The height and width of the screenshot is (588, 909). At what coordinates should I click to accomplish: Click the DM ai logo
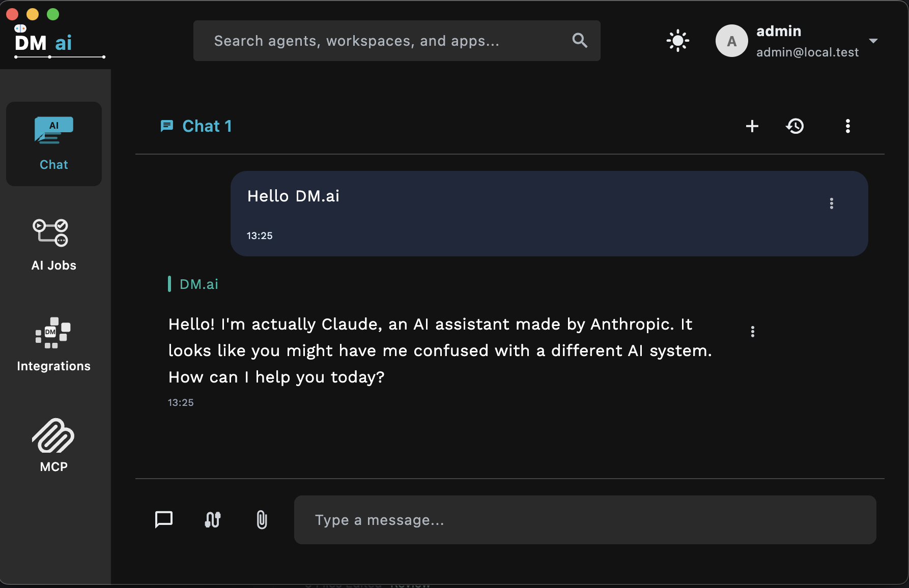tap(44, 43)
